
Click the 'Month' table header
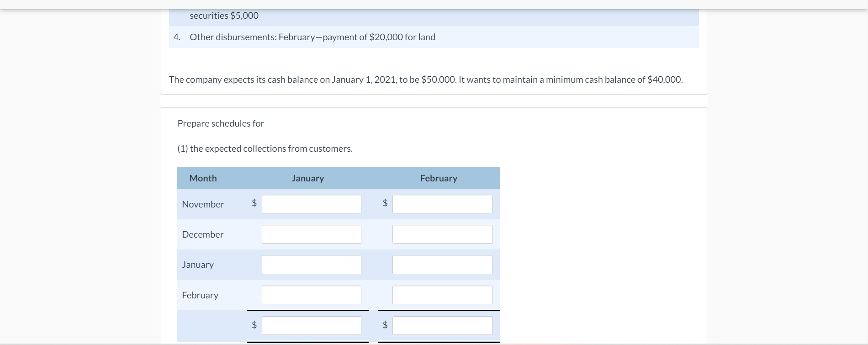[x=203, y=178]
